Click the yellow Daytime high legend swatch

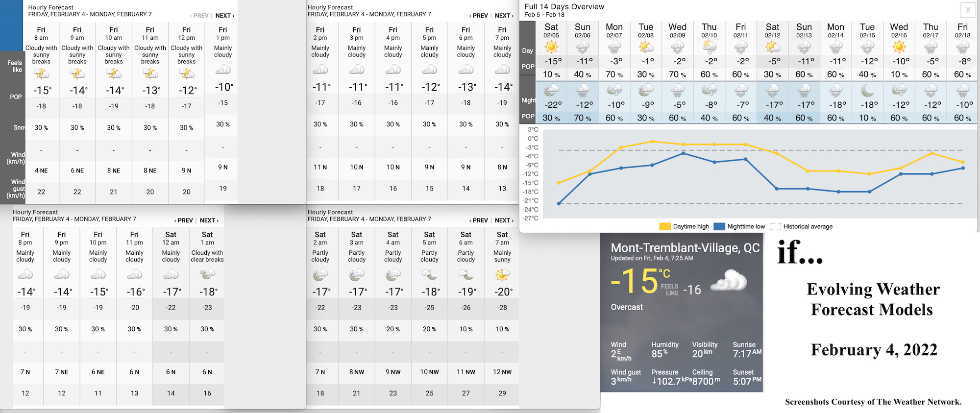pos(665,226)
